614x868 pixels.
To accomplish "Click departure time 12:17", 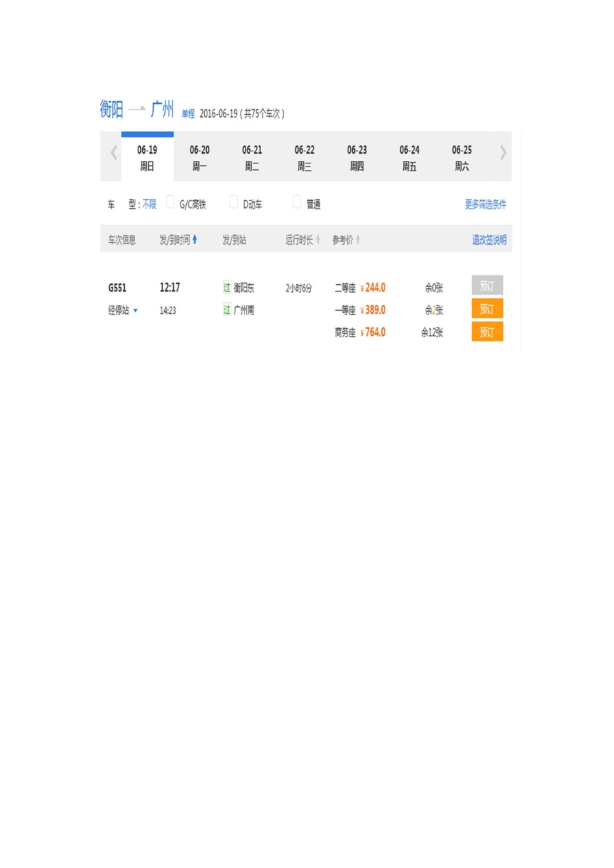I will coord(170,287).
